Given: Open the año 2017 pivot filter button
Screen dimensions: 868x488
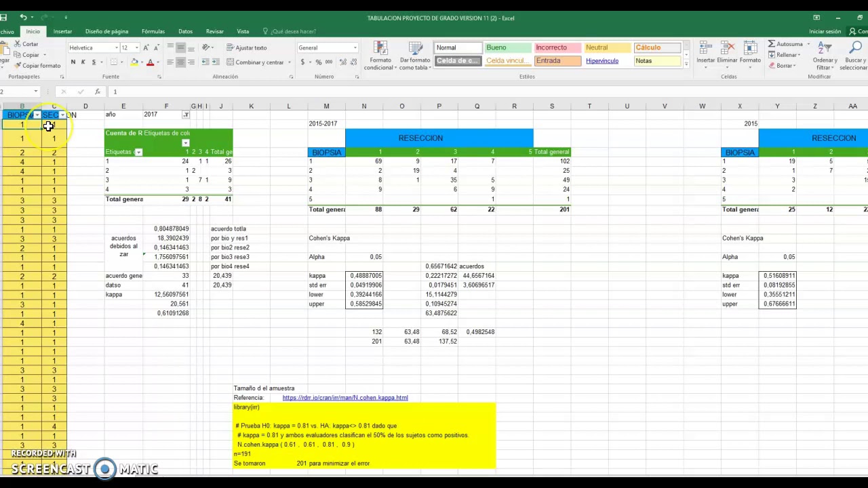Looking at the screenshot, I should click(186, 115).
